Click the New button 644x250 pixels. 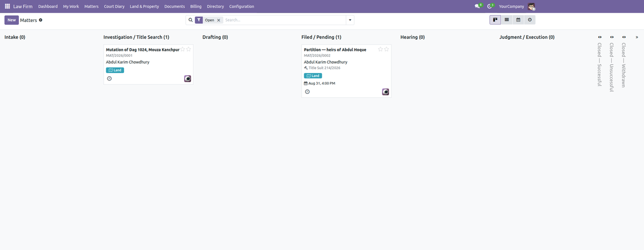click(x=11, y=20)
